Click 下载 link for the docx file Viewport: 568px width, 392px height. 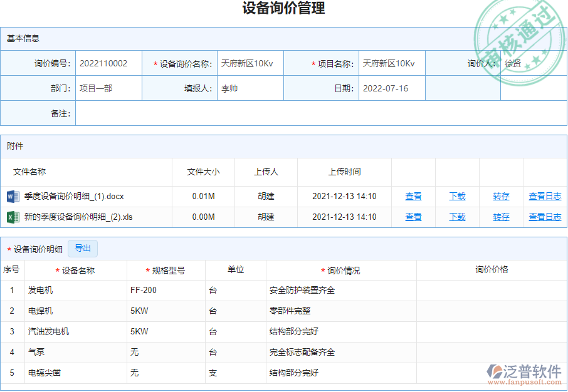456,196
